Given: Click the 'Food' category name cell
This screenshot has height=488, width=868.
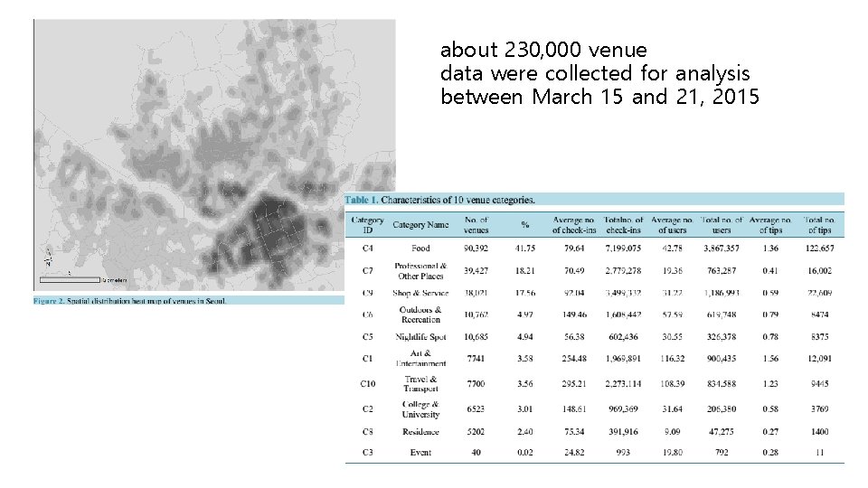Looking at the screenshot, I should coord(420,249).
